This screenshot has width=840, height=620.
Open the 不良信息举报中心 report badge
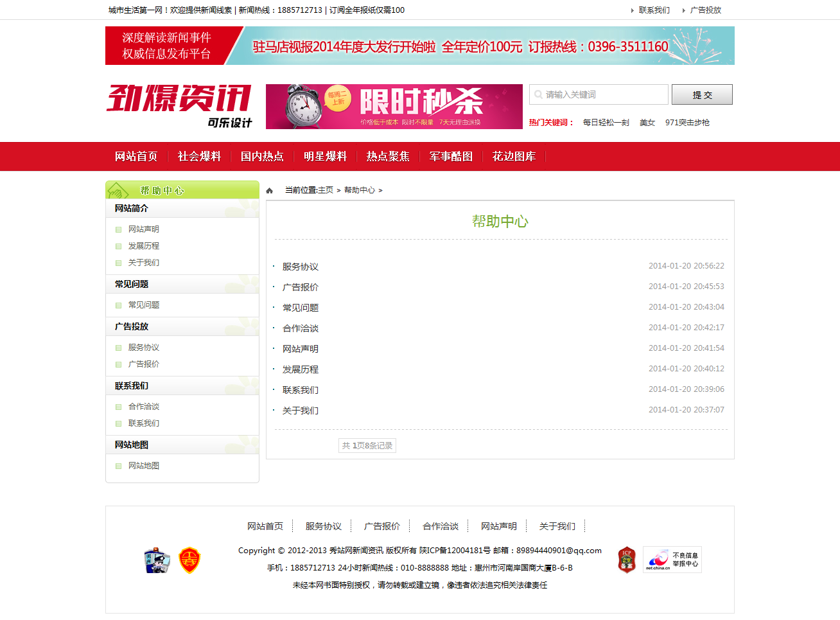(x=672, y=560)
